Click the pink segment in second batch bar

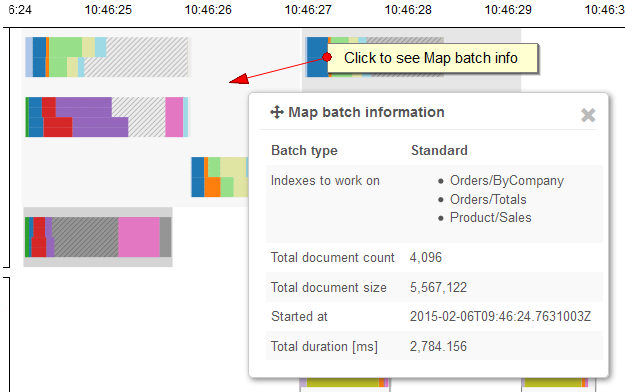(x=174, y=117)
